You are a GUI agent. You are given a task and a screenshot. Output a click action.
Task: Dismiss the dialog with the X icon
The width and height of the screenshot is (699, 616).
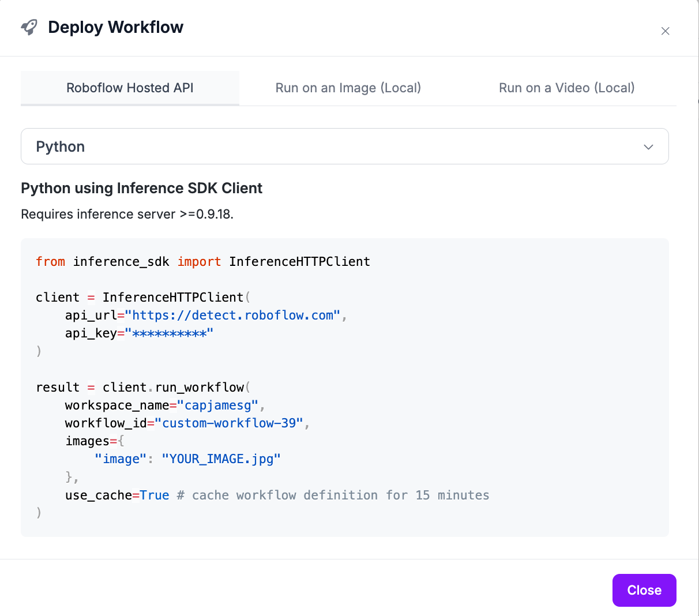pos(665,31)
